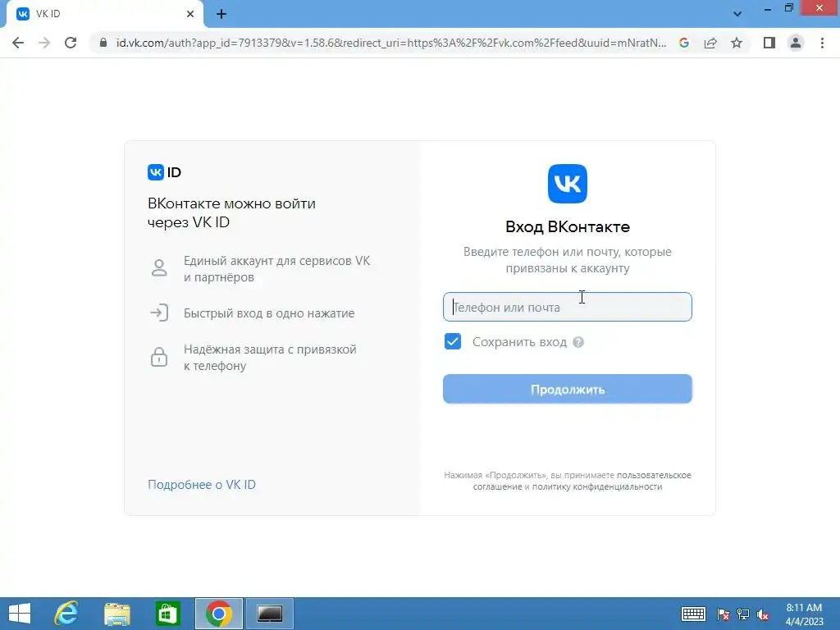Open the Chrome three-dot menu
This screenshot has width=840, height=630.
(x=822, y=43)
